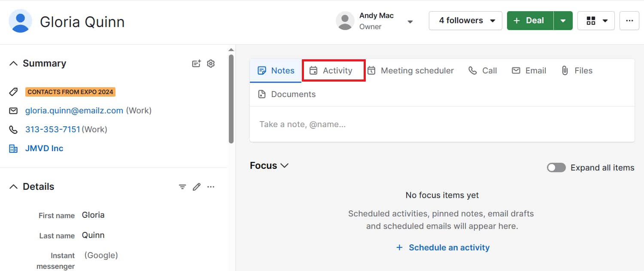Collapse the Details section
This screenshot has height=271, width=644.
[x=14, y=187]
